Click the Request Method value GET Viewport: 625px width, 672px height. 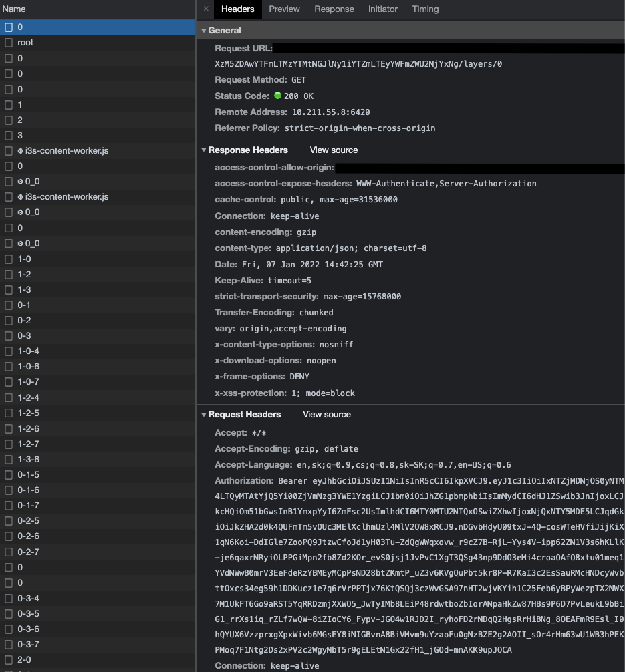(299, 80)
